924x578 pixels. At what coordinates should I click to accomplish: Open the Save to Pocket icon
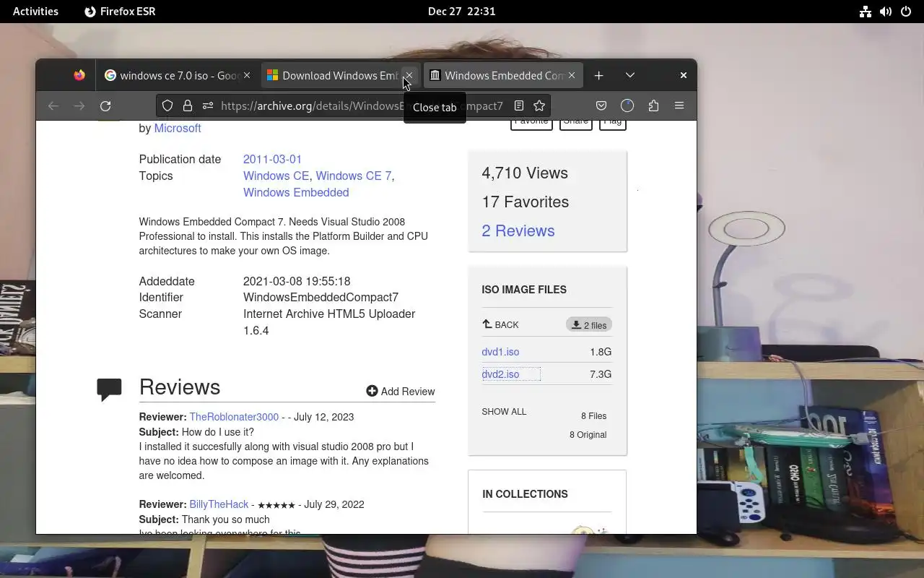pos(601,105)
